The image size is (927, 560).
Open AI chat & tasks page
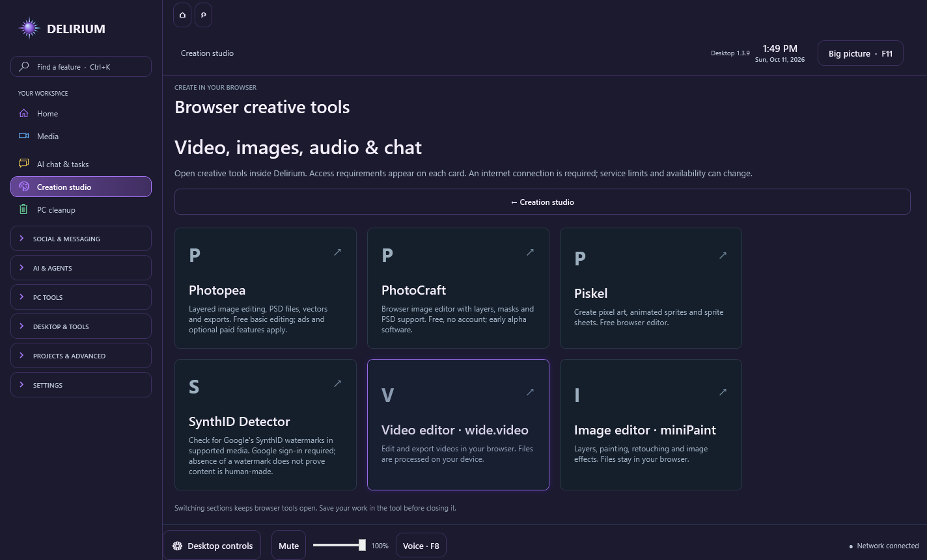pyautogui.click(x=81, y=164)
